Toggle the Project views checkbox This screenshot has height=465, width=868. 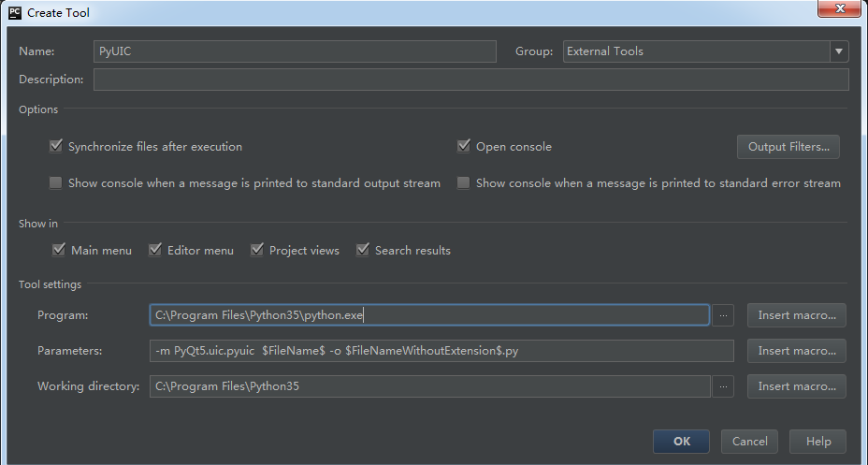pyautogui.click(x=257, y=251)
